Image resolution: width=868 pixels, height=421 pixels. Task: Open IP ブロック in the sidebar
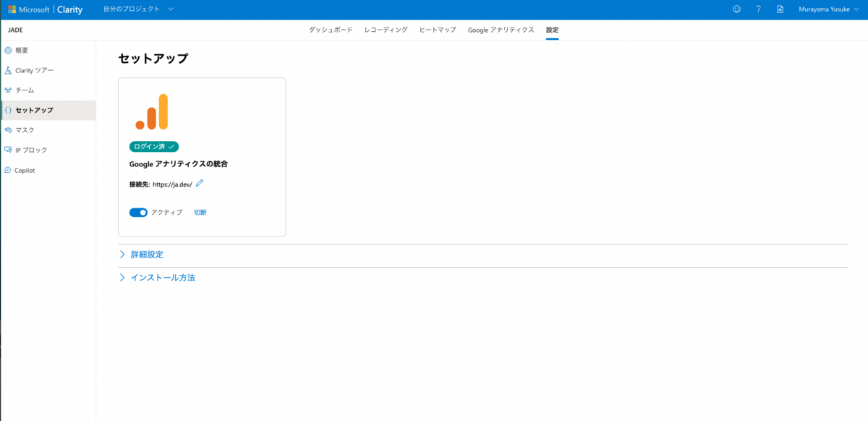(48, 150)
